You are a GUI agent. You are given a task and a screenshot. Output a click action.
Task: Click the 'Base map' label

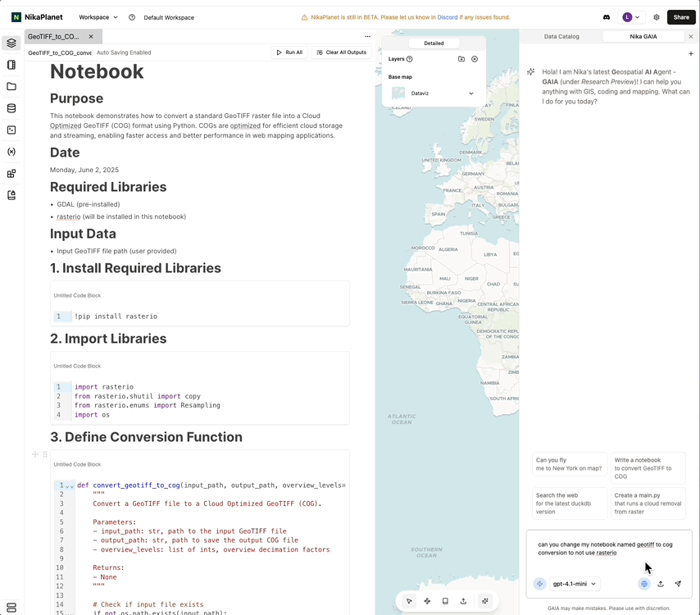pyautogui.click(x=400, y=77)
